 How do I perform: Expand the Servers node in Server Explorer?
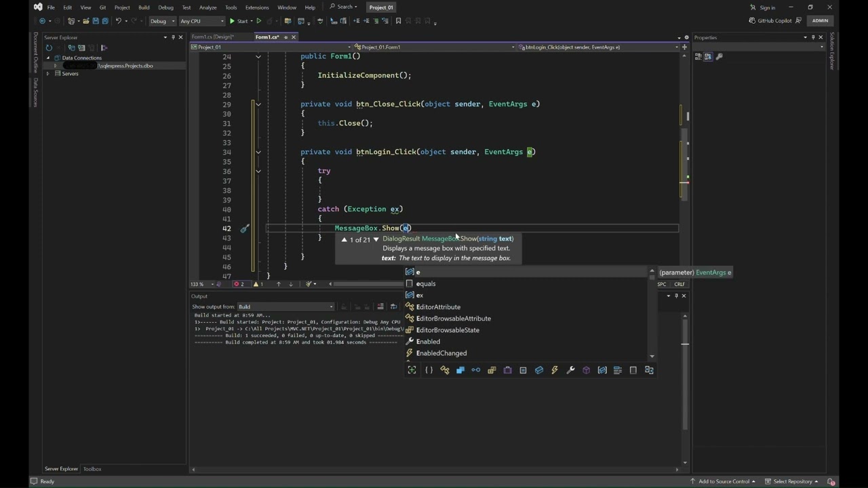pyautogui.click(x=48, y=74)
